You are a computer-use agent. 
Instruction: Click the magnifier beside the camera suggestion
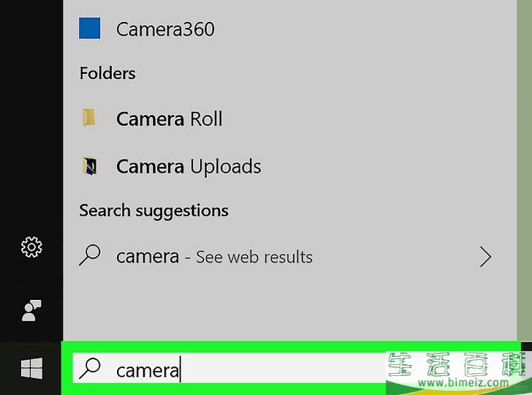89,257
